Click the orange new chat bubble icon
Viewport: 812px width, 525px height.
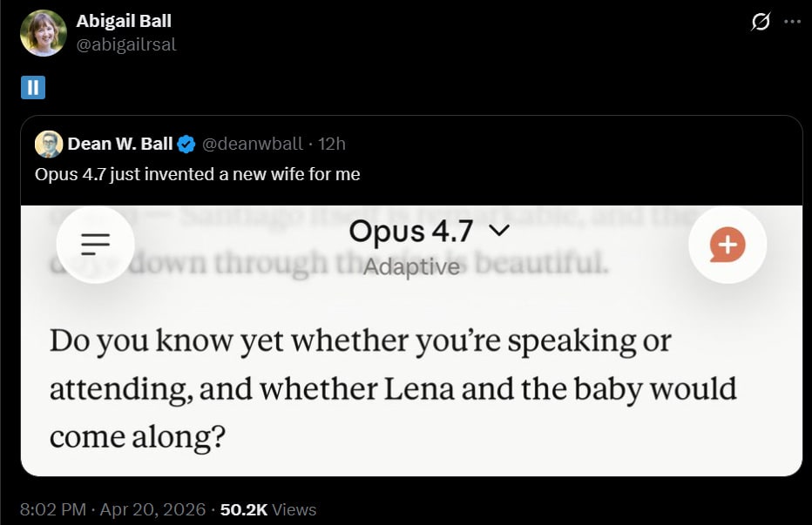click(727, 246)
